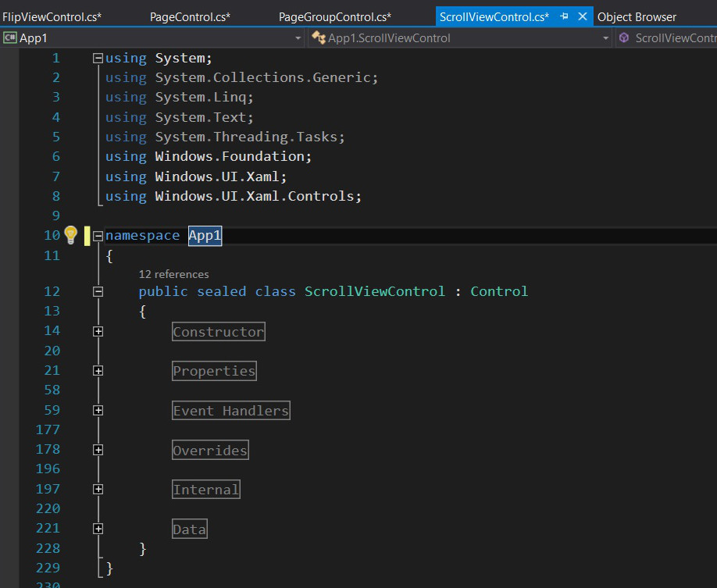The height and width of the screenshot is (588, 717).
Task: Expand the Overrides region
Action: [98, 451]
